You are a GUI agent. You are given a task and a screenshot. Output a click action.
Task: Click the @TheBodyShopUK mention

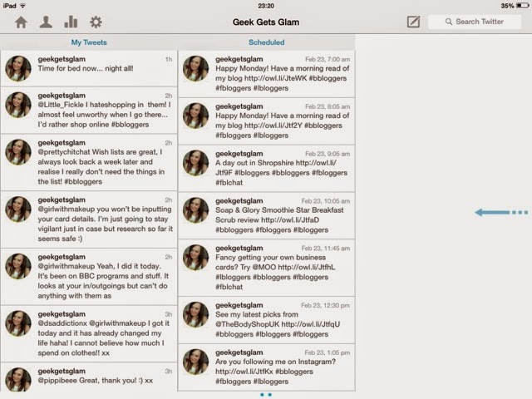[248, 324]
